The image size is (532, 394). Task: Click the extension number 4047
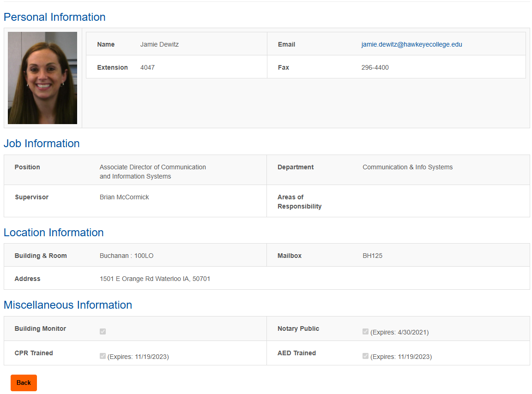pyautogui.click(x=147, y=67)
